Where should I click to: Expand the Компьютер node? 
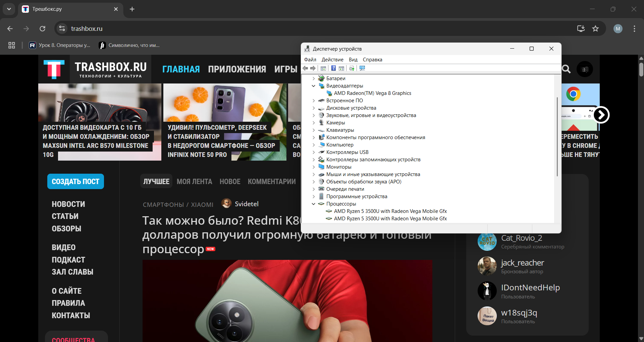[314, 145]
